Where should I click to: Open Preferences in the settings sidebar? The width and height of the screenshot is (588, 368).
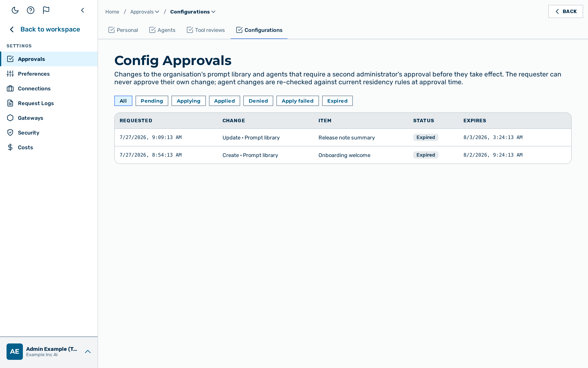[49, 74]
